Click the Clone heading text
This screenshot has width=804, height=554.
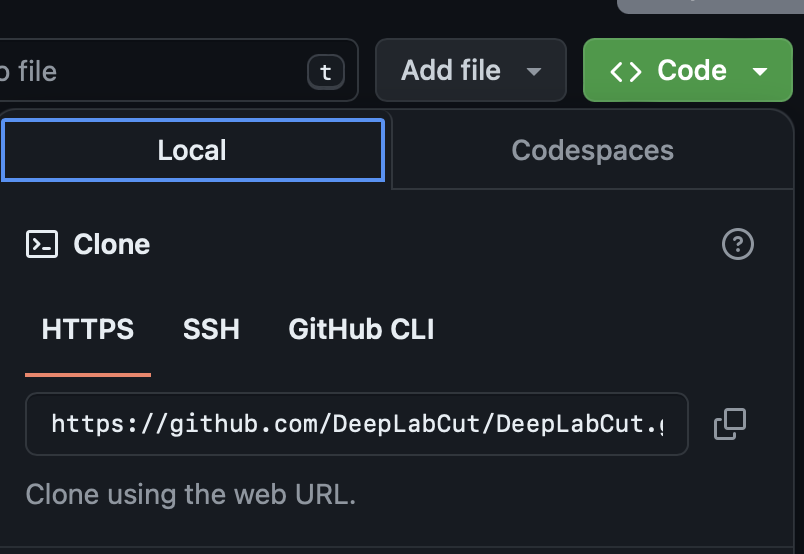click(112, 244)
